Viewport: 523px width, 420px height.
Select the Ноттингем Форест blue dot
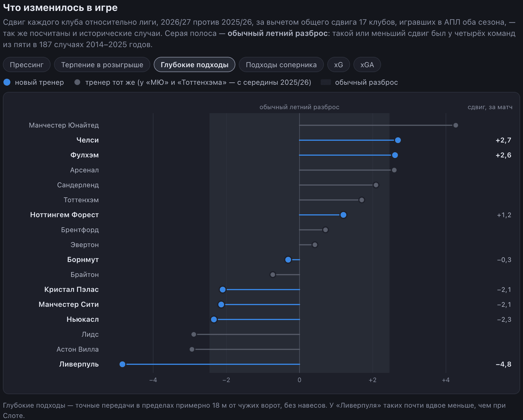(343, 215)
